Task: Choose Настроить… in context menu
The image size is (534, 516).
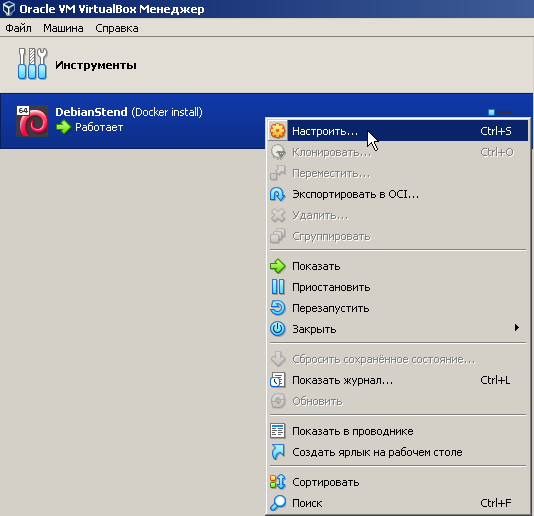Action: [397, 131]
